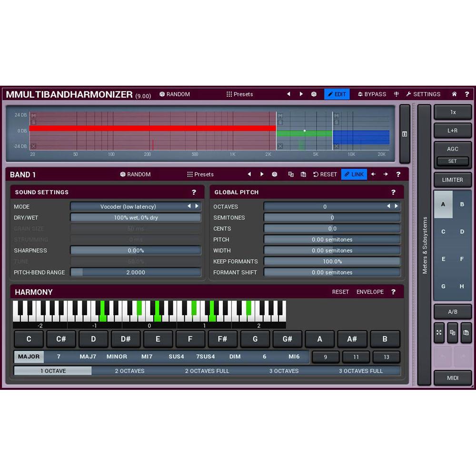The width and height of the screenshot is (476, 476).
Task: Open the LIMITER panel on the right
Action: (x=453, y=180)
